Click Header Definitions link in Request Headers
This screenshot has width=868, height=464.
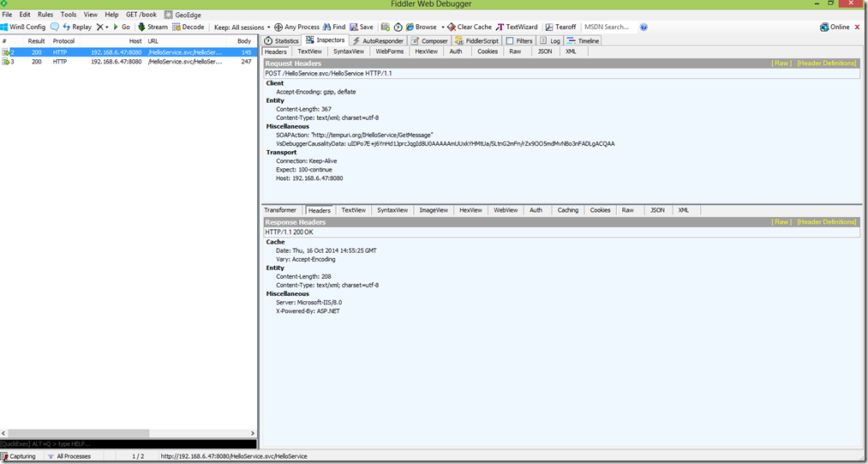(x=827, y=63)
